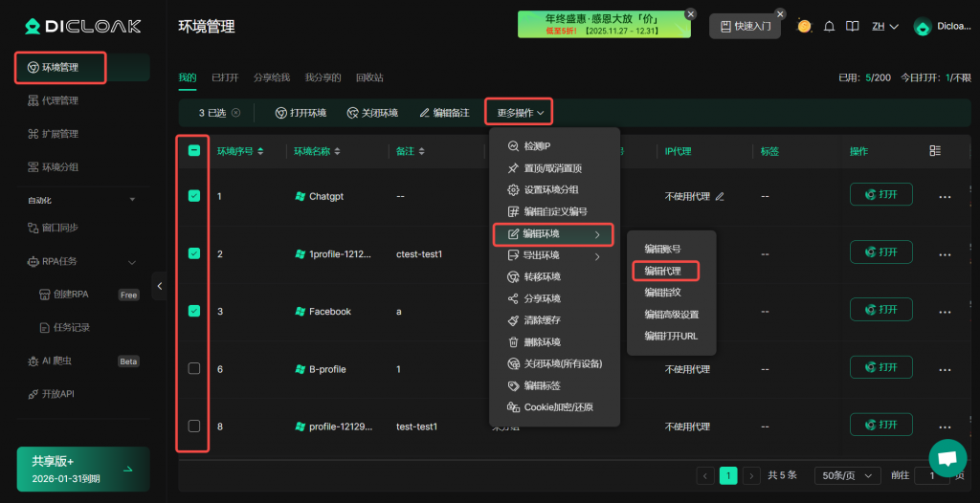Click 打开 button for 1profile-1212 row
980x503 pixels.
(880, 252)
